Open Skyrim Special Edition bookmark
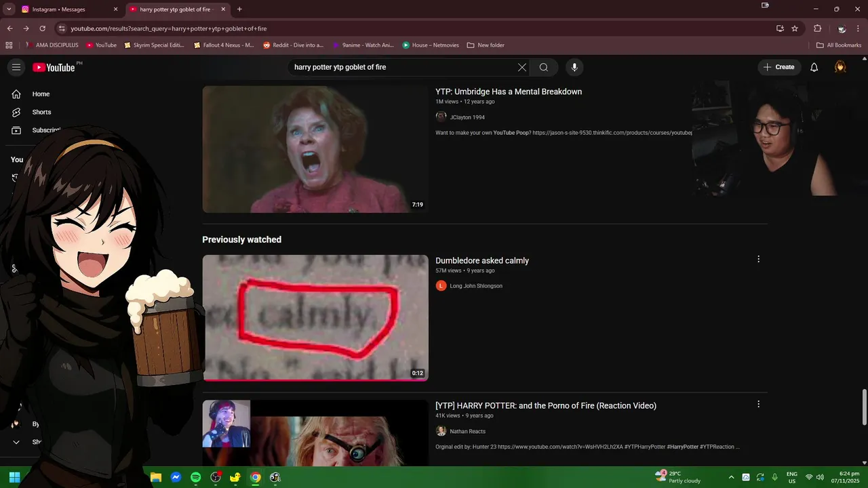The width and height of the screenshot is (868, 488). [154, 45]
